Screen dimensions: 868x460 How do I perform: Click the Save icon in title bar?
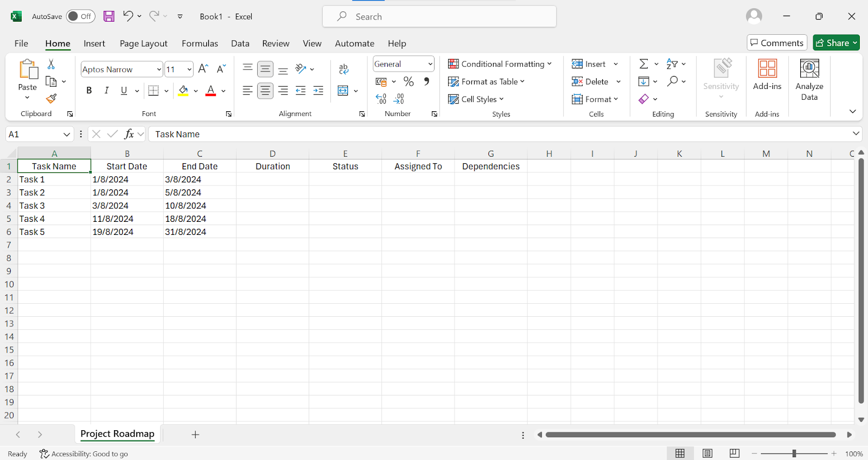(x=109, y=16)
